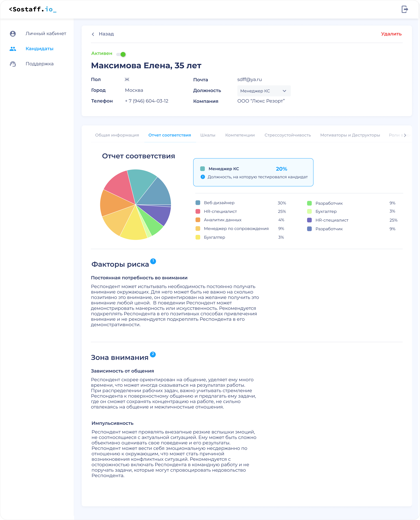Click the Личный кабинет profile icon

pyautogui.click(x=13, y=34)
